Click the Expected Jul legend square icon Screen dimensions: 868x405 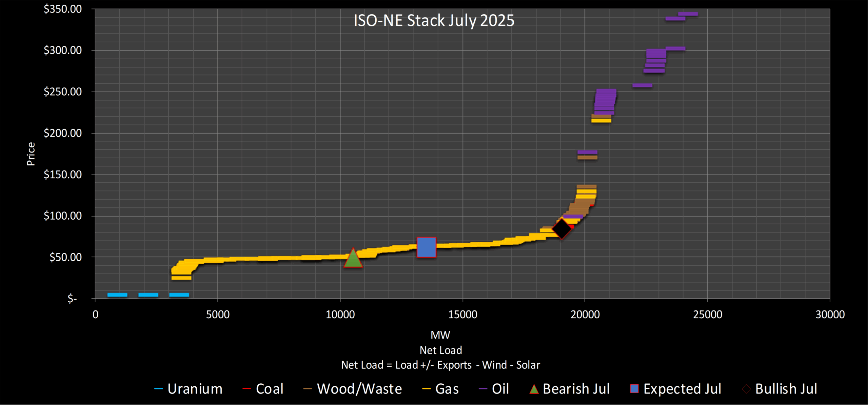point(634,388)
